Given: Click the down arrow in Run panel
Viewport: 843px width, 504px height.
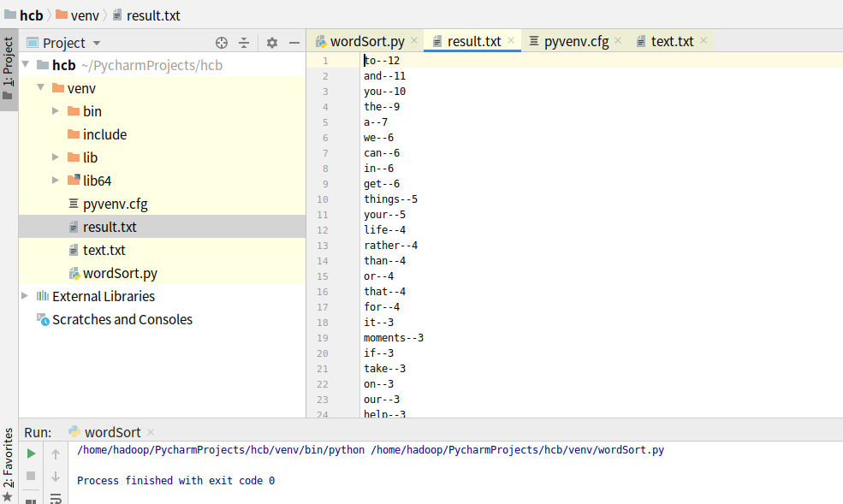Looking at the screenshot, I should tap(56, 477).
